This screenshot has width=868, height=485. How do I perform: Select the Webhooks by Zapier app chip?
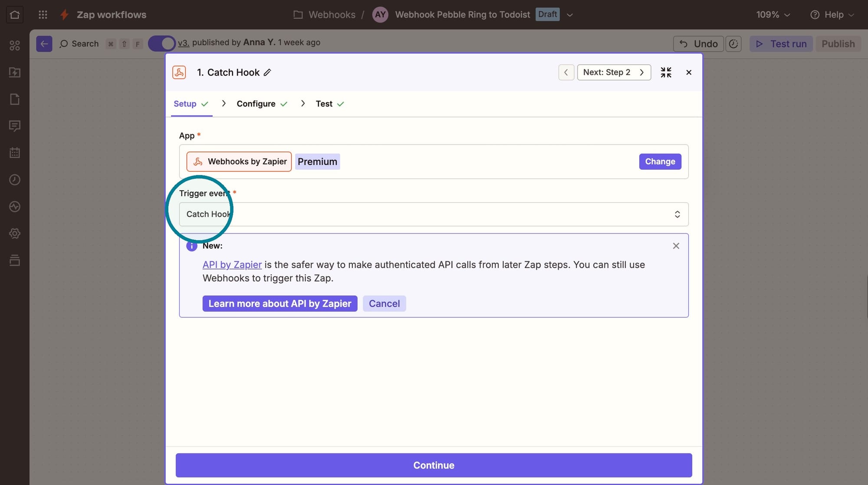(239, 162)
